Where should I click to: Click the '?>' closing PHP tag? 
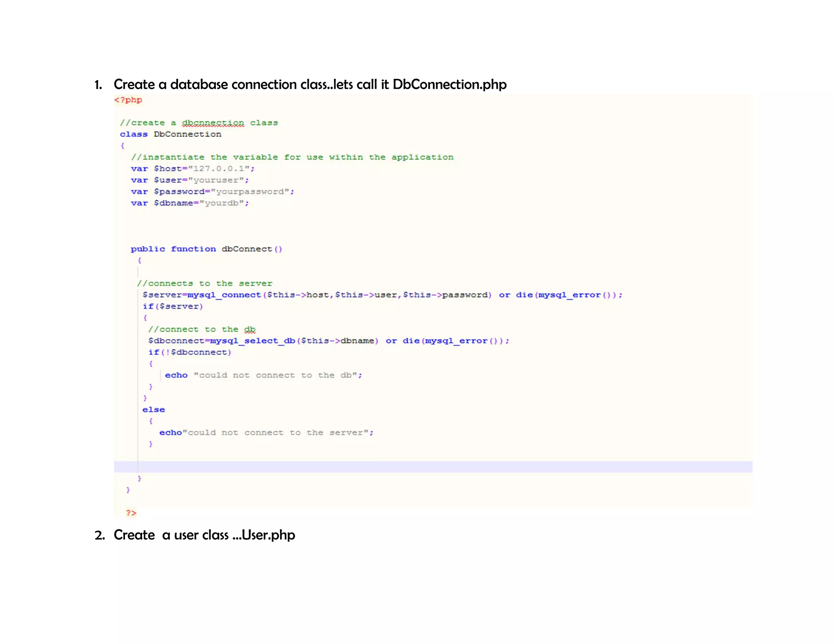(x=131, y=513)
